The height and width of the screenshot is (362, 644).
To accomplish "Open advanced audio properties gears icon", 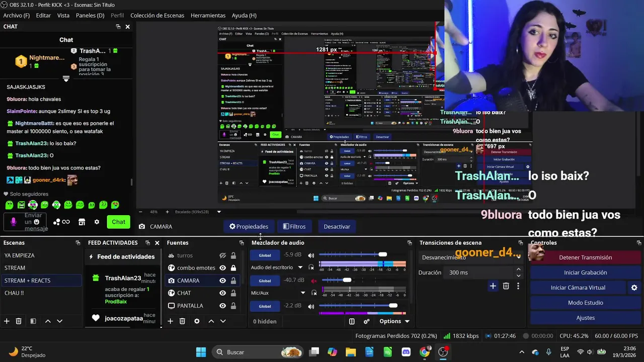I will (366, 321).
